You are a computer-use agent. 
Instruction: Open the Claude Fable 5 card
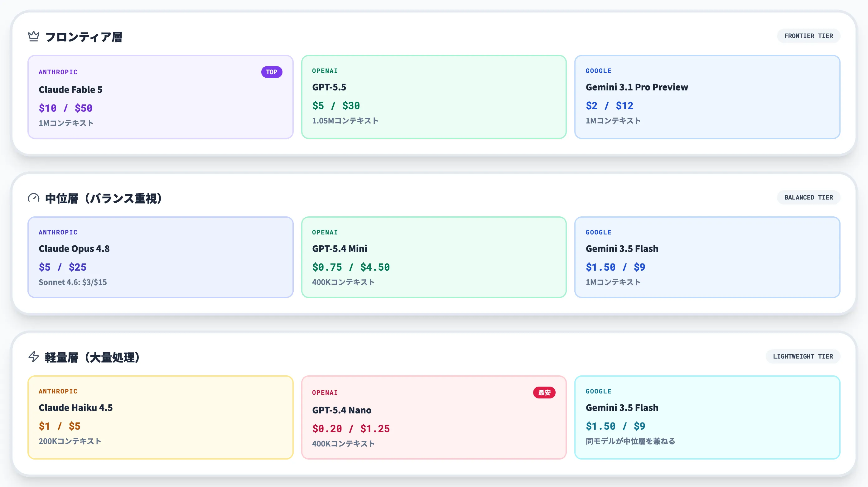point(160,97)
